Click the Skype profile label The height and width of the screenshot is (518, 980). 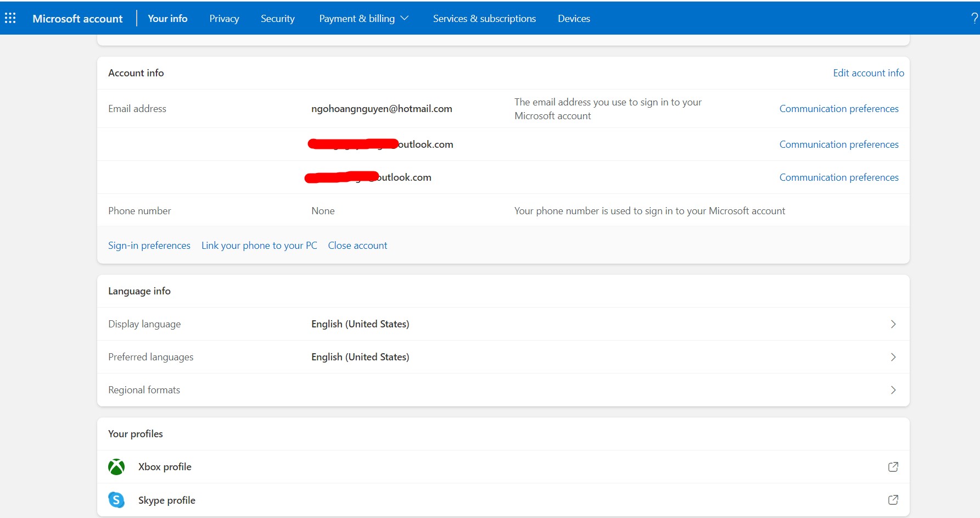[167, 500]
